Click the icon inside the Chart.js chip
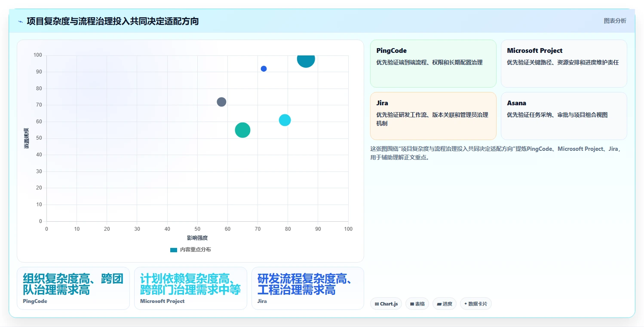Image resolution: width=644 pixels, height=327 pixels. (x=377, y=304)
